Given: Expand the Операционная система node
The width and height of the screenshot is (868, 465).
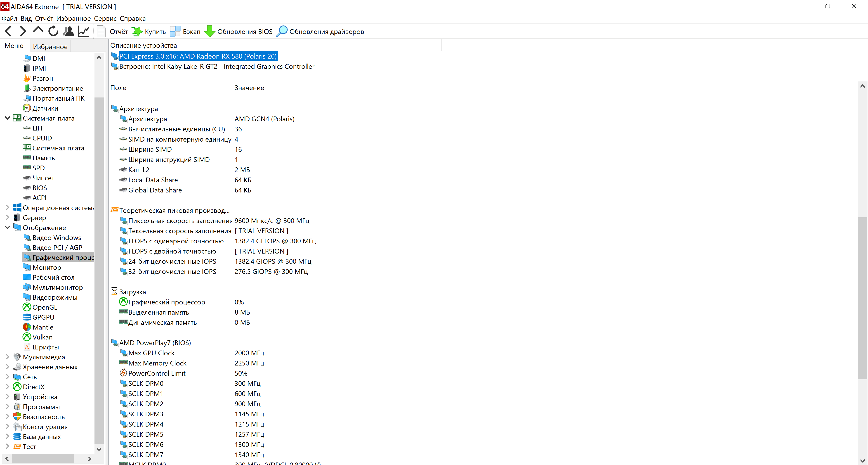Looking at the screenshot, I should [x=7, y=208].
